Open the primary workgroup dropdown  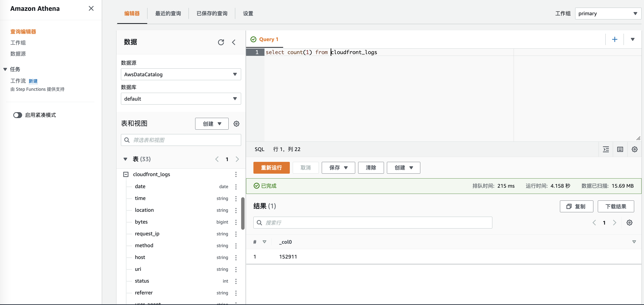pos(608,14)
